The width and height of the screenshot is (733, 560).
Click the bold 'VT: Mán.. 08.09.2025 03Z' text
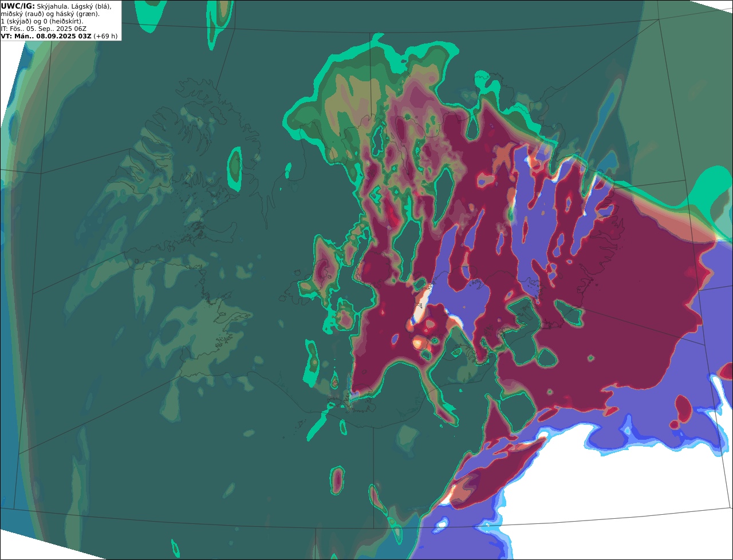click(46, 36)
